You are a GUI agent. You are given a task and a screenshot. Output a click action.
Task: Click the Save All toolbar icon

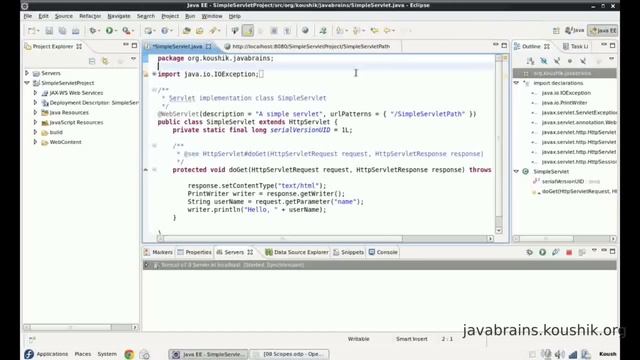(x=62, y=31)
